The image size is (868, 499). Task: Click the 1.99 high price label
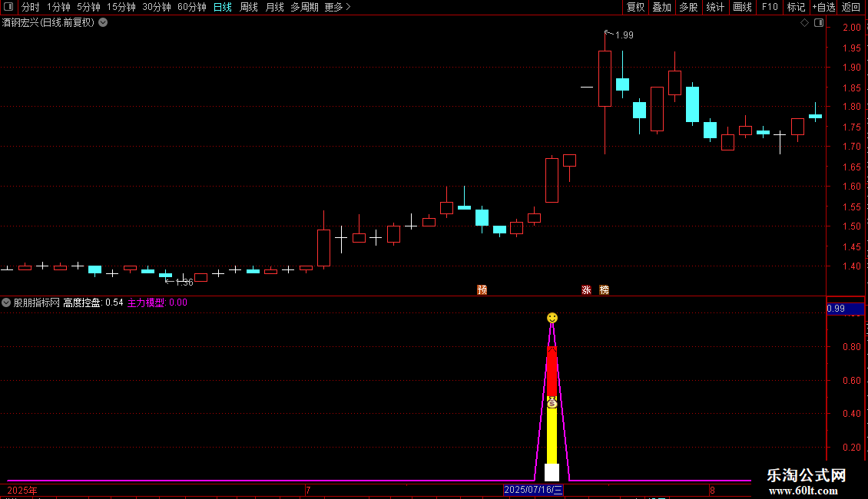[624, 35]
